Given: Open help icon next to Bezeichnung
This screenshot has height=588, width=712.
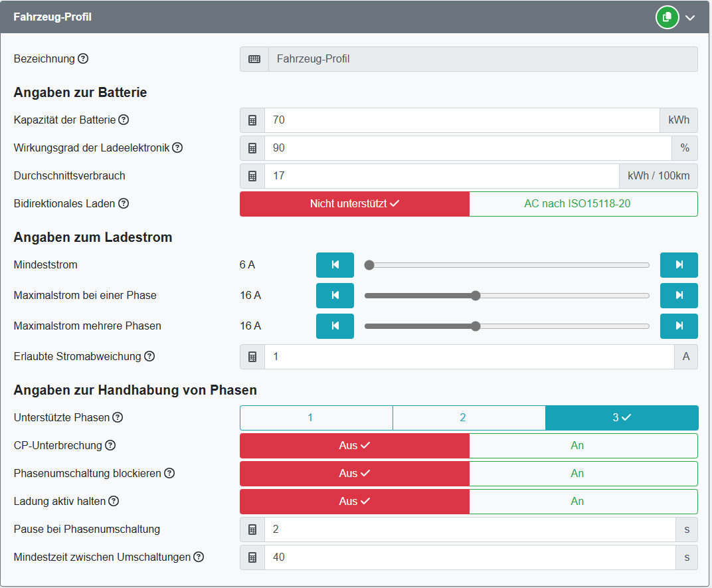Looking at the screenshot, I should point(83,58).
